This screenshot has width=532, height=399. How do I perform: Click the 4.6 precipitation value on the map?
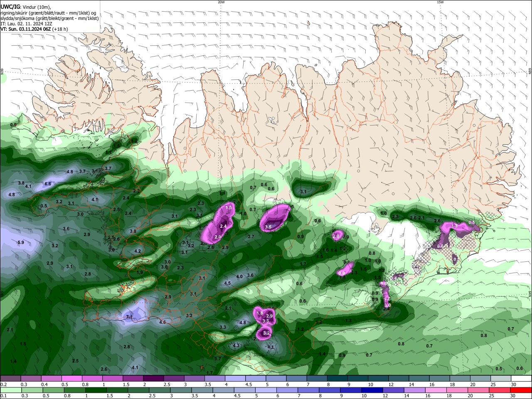163,322
